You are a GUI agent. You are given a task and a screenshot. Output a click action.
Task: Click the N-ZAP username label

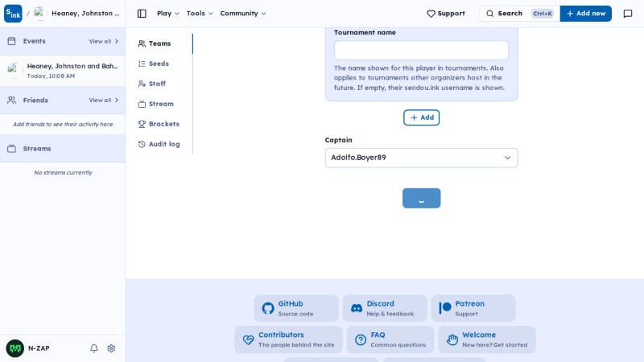coord(39,348)
